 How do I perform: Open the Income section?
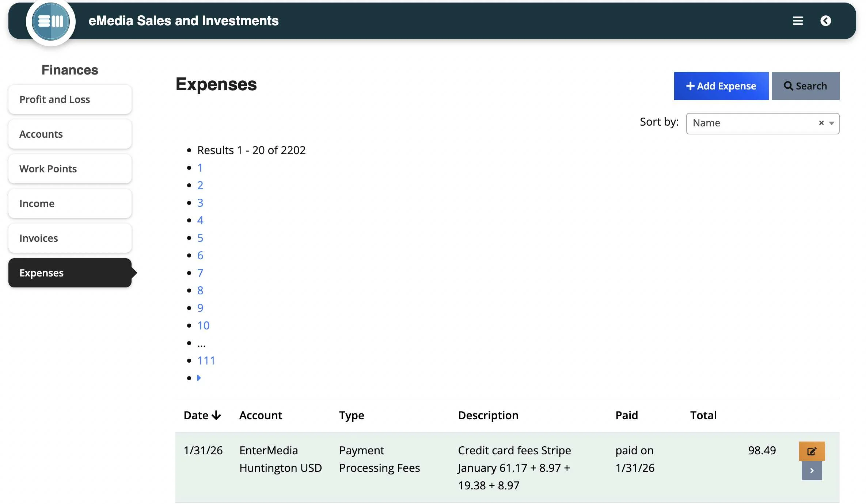point(70,203)
